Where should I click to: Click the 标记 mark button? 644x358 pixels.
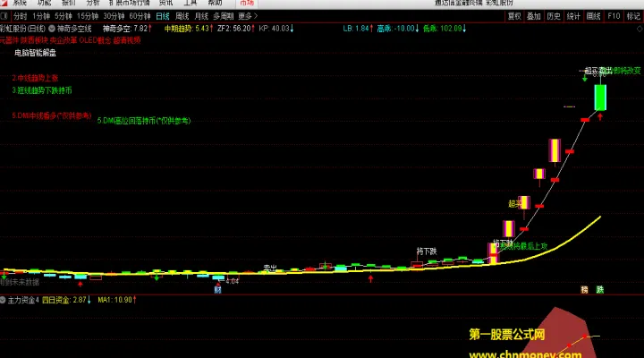[633, 16]
